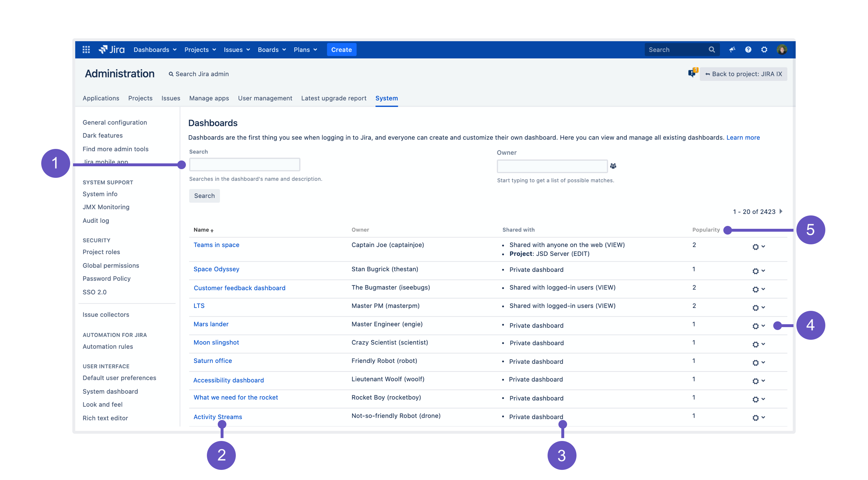Screen dimensions: 868x480
Task: Click the Jira logo to go home
Action: click(x=112, y=50)
